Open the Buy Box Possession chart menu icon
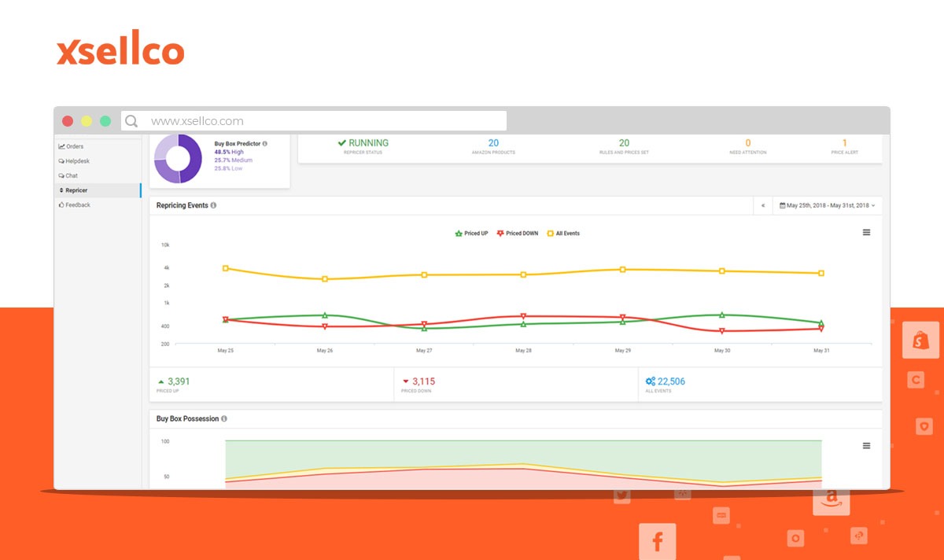The image size is (944, 560). tap(866, 446)
